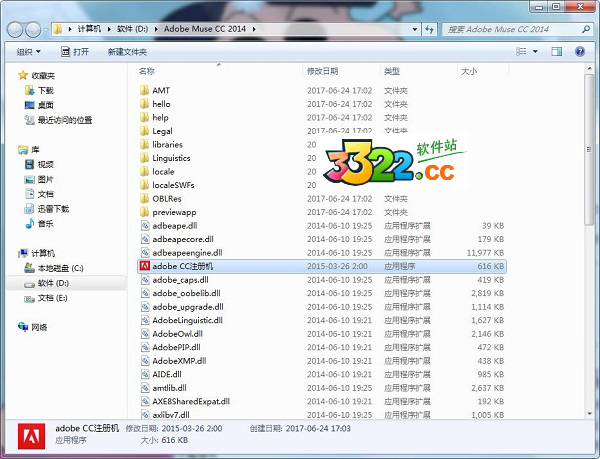Click the search magnifier icon
600x459 pixels.
point(586,29)
